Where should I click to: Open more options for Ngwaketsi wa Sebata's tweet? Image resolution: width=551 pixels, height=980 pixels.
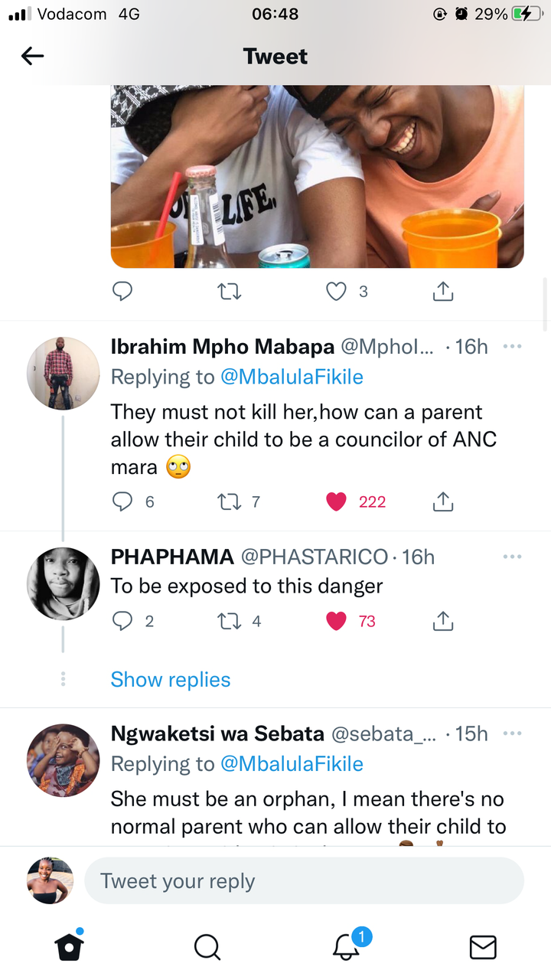pyautogui.click(x=512, y=733)
